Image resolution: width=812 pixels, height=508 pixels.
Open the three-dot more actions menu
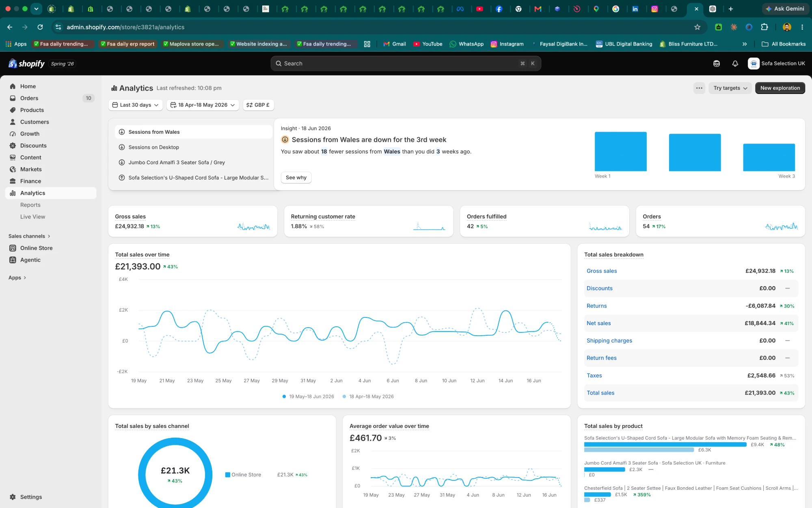pyautogui.click(x=699, y=88)
